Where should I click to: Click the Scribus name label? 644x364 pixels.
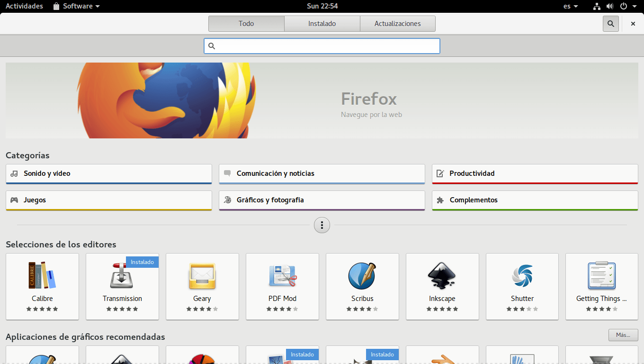[x=362, y=299]
